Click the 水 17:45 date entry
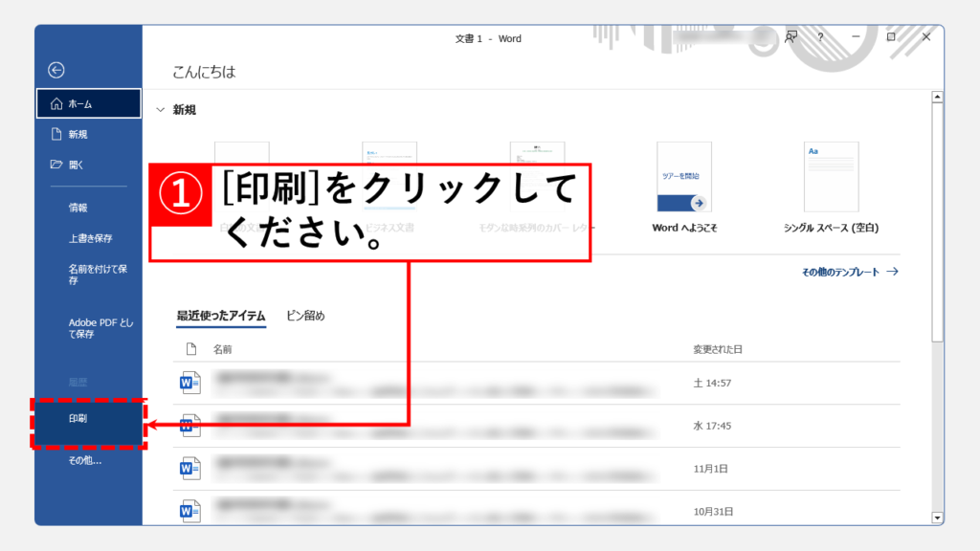Viewport: 980px width, 551px height. tap(712, 426)
